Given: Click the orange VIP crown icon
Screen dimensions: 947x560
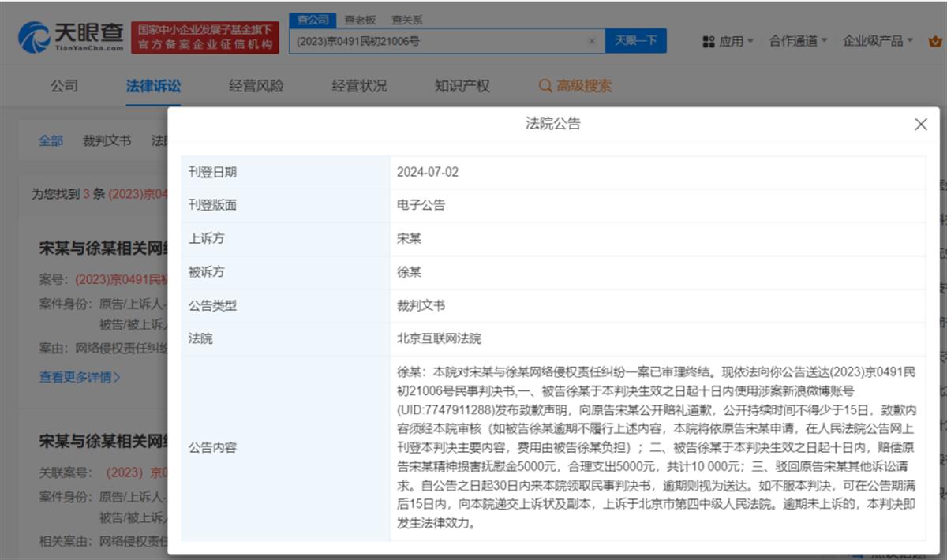Looking at the screenshot, I should 935,41.
